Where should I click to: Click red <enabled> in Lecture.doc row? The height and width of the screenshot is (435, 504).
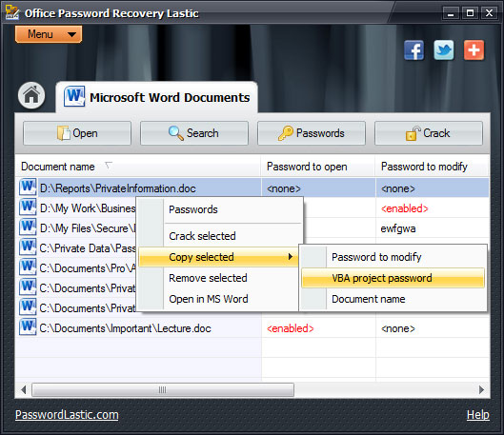coord(291,328)
